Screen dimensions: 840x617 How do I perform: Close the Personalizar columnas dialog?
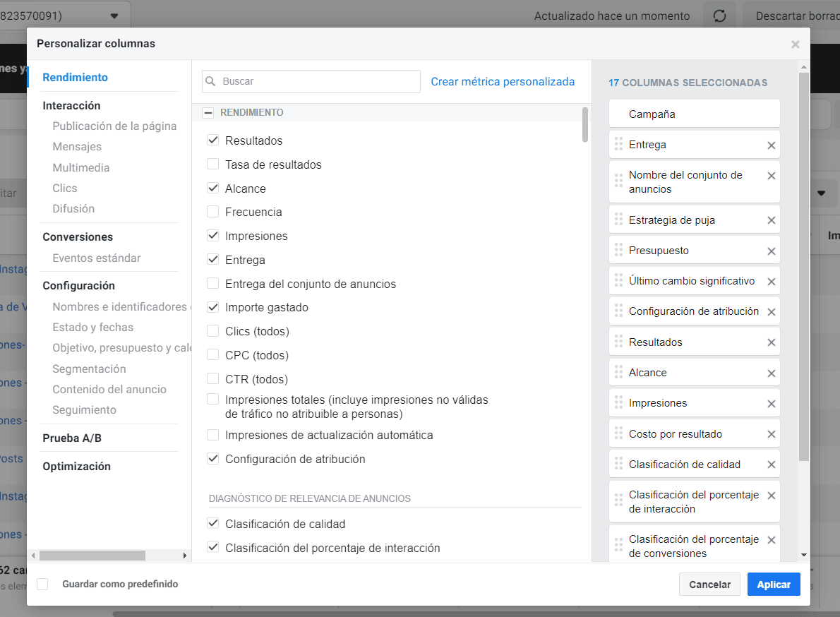click(x=795, y=44)
